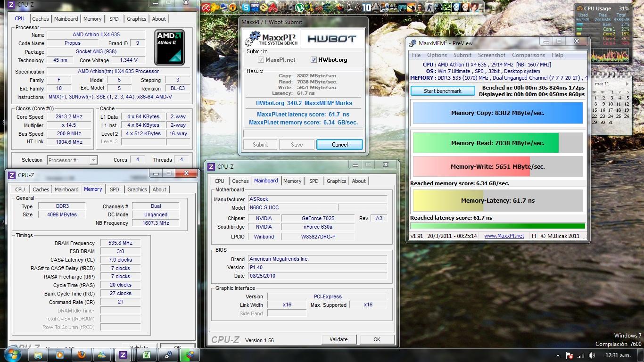Open the NFS game shortcut in dock
Screen dimensions: 644x362
point(402,8)
